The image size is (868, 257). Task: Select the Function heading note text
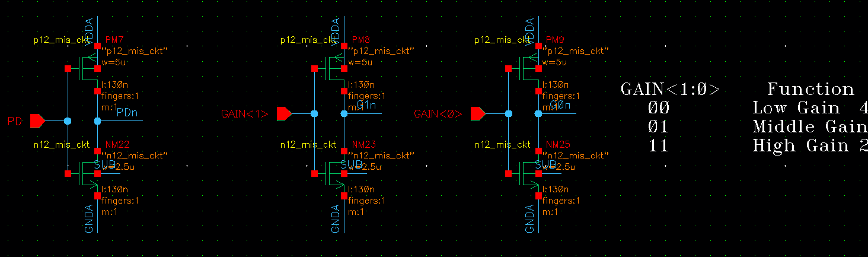click(810, 90)
